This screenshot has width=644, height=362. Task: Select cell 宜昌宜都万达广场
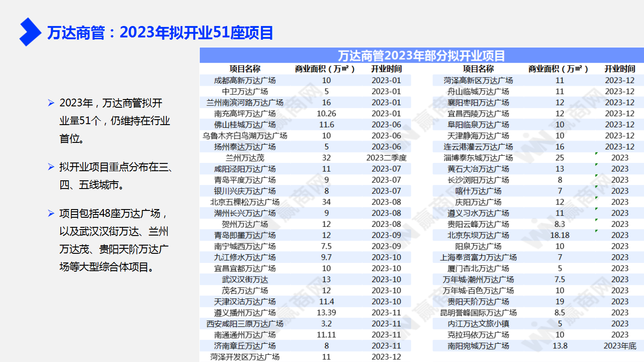pos(245,268)
